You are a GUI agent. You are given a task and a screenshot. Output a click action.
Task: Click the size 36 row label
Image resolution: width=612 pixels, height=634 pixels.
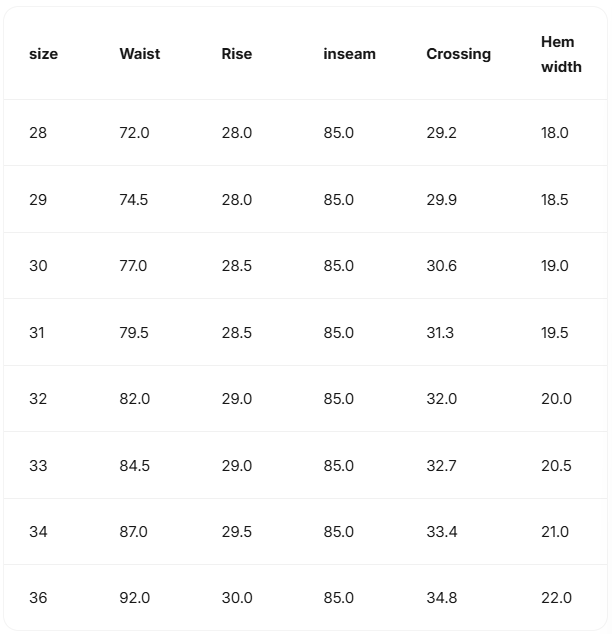pyautogui.click(x=38, y=598)
